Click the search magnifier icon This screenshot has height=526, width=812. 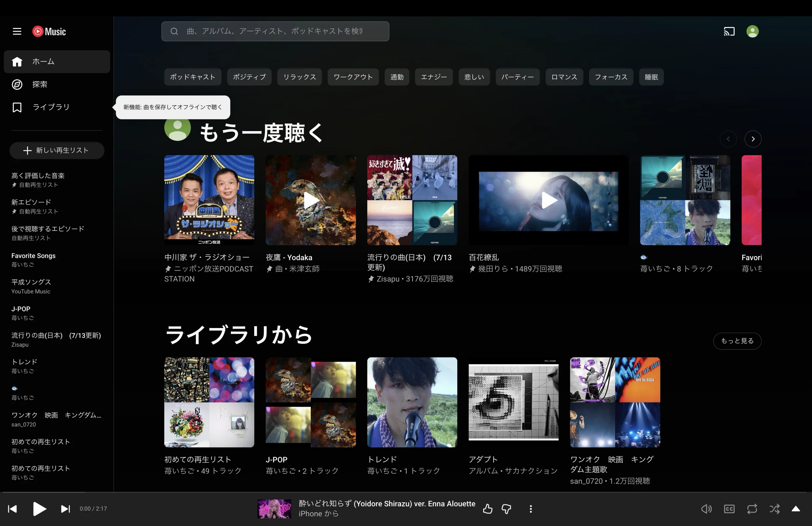[174, 32]
